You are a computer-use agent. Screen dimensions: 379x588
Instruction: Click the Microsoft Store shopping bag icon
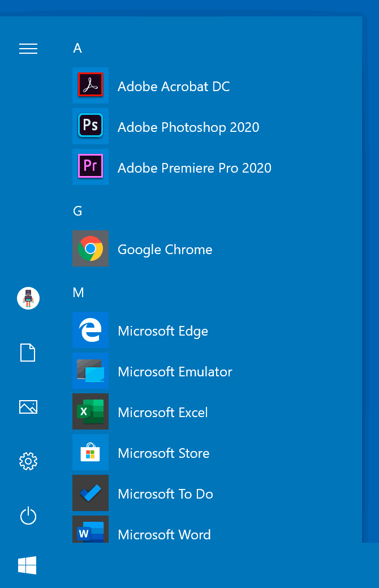[x=91, y=452]
